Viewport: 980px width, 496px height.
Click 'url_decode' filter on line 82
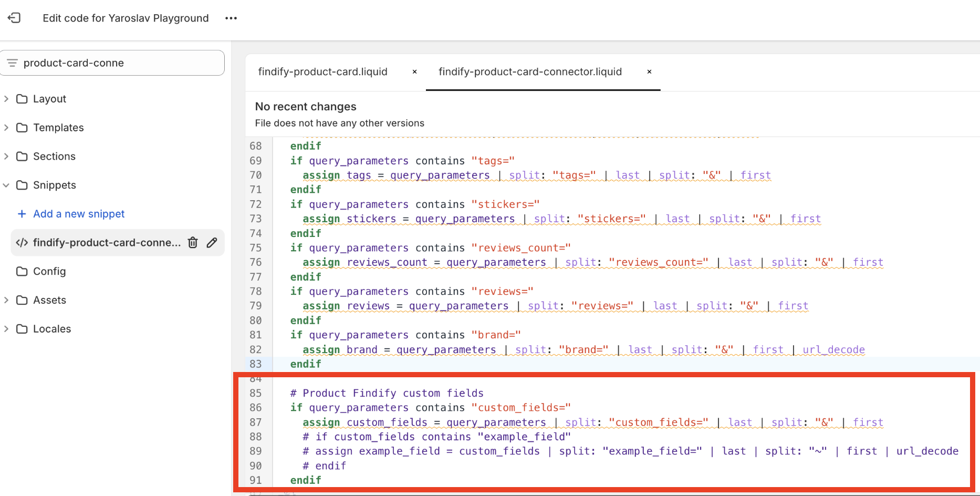pyautogui.click(x=833, y=350)
